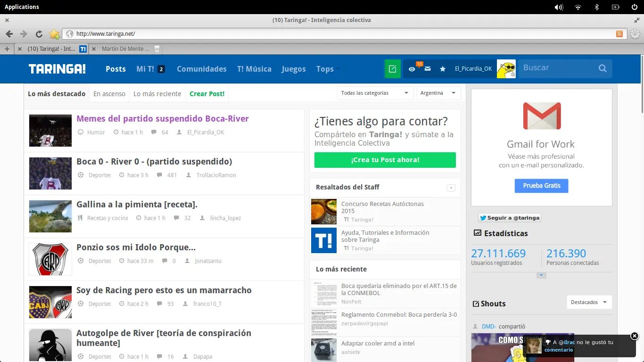
Task: Click El_Picardia_OK's avatar thumbnail
Action: click(505, 69)
